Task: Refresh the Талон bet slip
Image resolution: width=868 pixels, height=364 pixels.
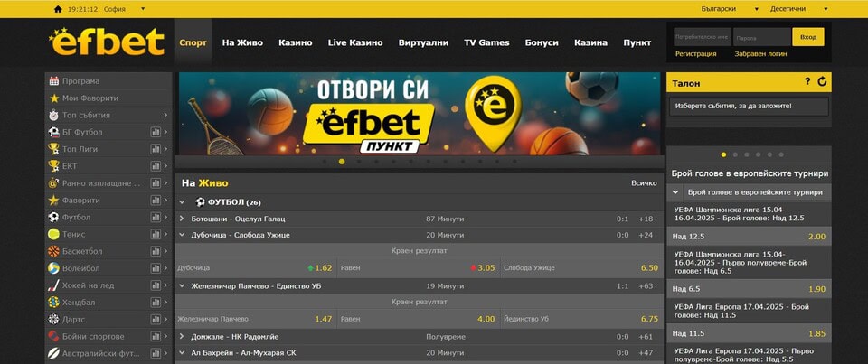Action: (822, 82)
